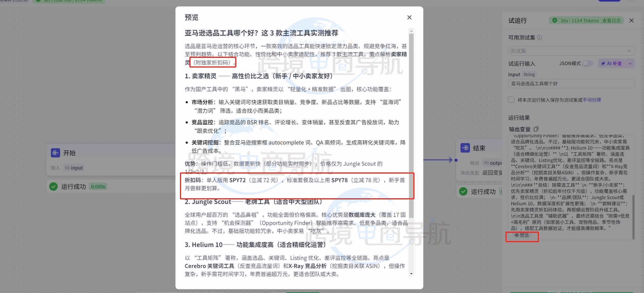Image resolution: width=644 pixels, height=293 pixels.
Task: Open the AI 补全 dropdown chevron
Action: tap(630, 63)
